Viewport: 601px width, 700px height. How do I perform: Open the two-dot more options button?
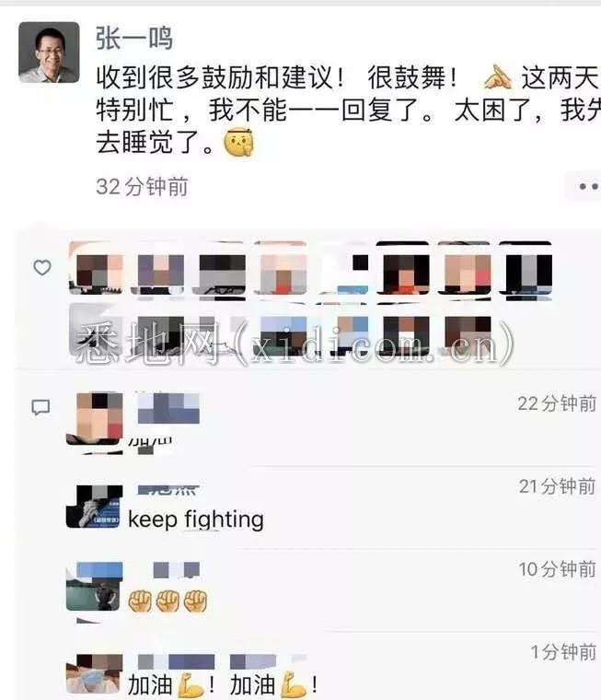coord(588,187)
